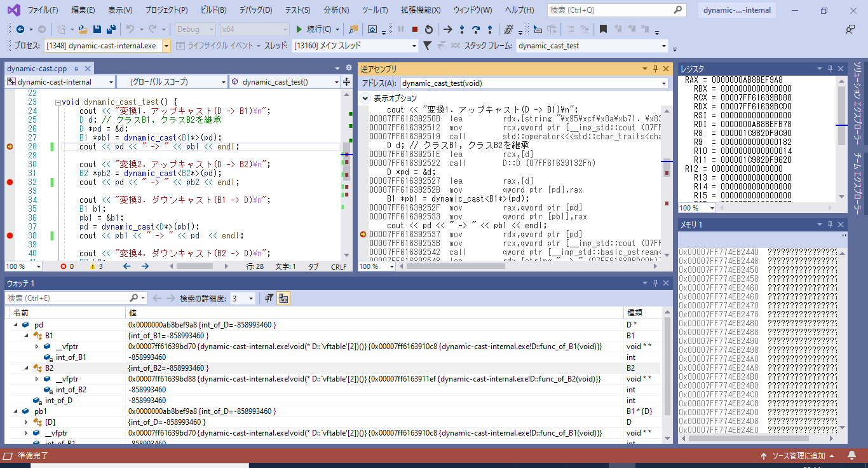Toggle breakpoint at line 38
The height and width of the screenshot is (468, 868).
[10, 235]
